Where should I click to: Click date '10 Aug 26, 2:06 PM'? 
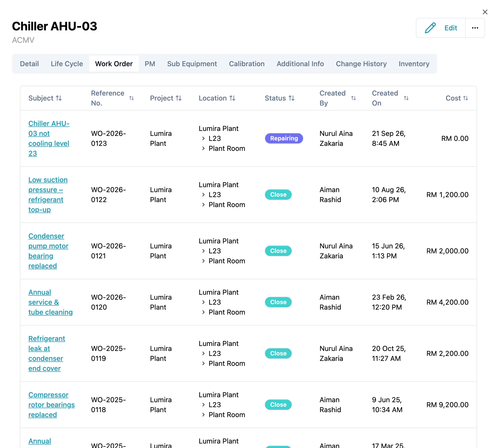tap(389, 195)
